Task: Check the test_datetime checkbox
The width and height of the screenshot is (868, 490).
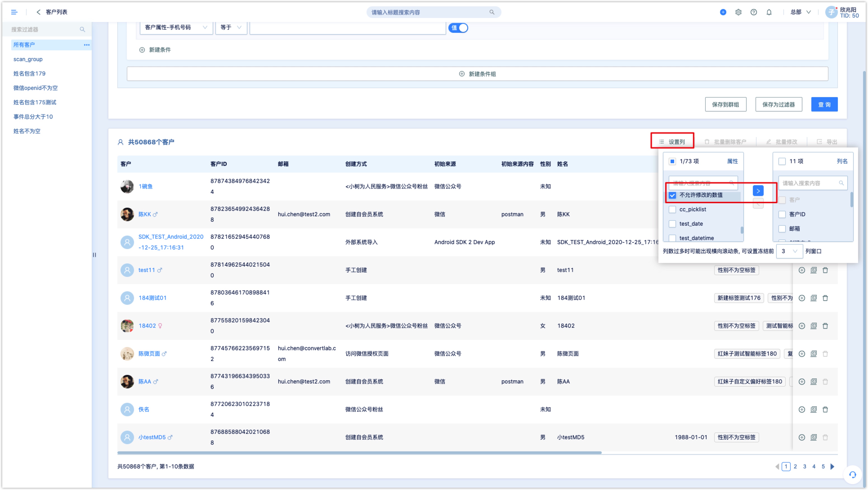Action: pos(672,238)
